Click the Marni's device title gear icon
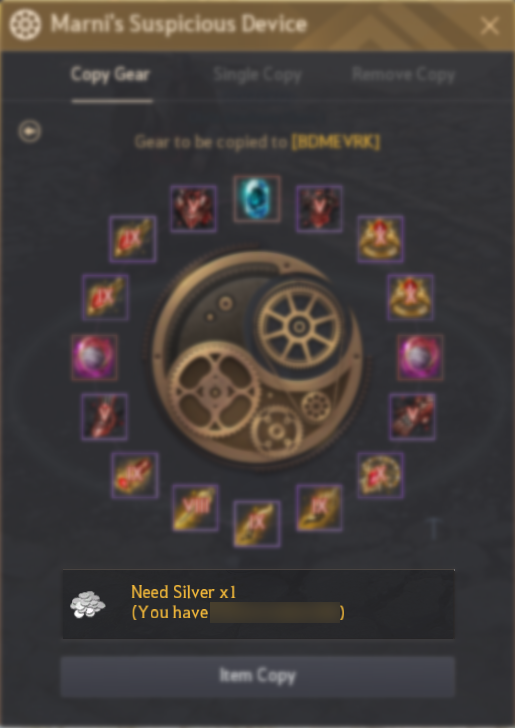The image size is (515, 728). click(25, 24)
